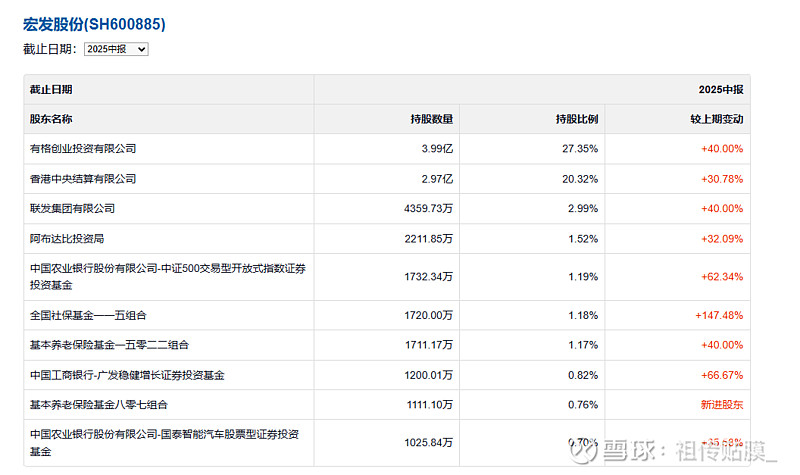Click the 宏发股份(SH600885) title
The width and height of the screenshot is (800, 475).
[x=94, y=24]
